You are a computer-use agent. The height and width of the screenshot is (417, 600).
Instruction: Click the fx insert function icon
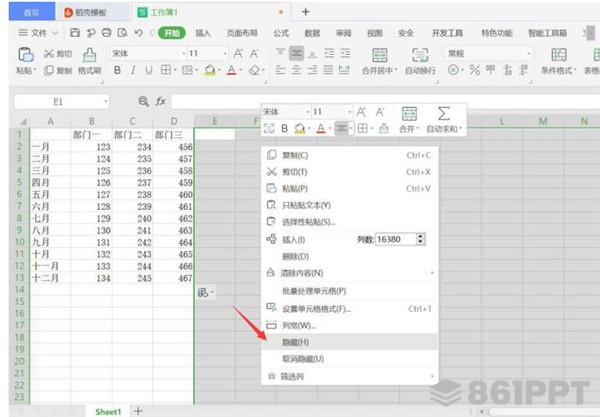(x=160, y=101)
